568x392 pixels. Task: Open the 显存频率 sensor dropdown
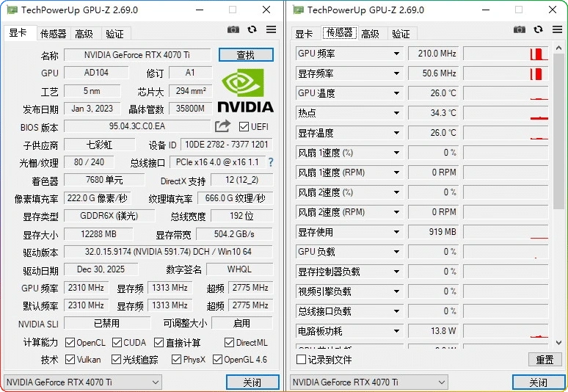pos(397,73)
